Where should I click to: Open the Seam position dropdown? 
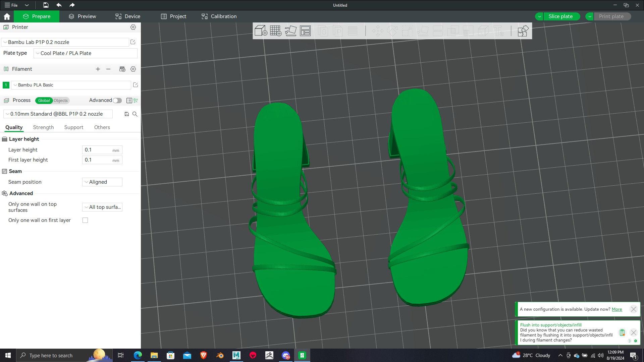[x=102, y=182]
